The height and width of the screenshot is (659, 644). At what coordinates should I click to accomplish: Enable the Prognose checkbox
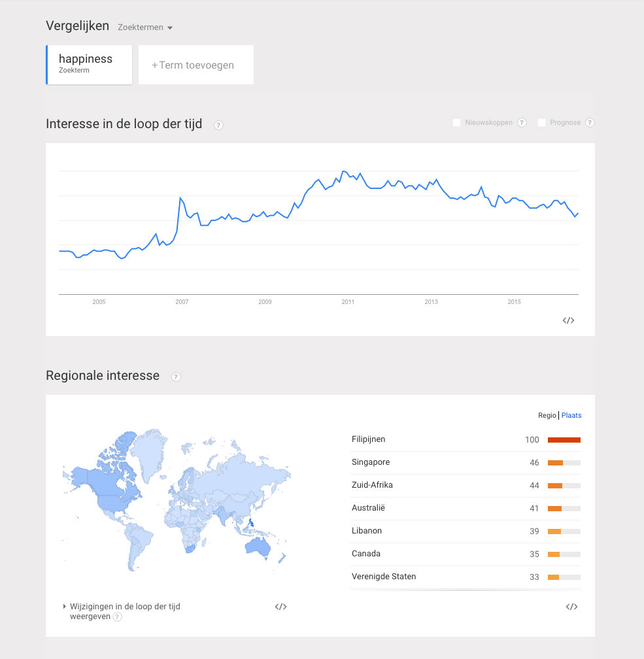pyautogui.click(x=541, y=123)
